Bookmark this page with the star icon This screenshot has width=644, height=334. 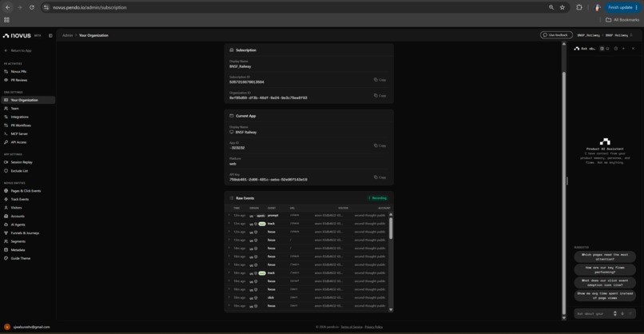coord(563,7)
